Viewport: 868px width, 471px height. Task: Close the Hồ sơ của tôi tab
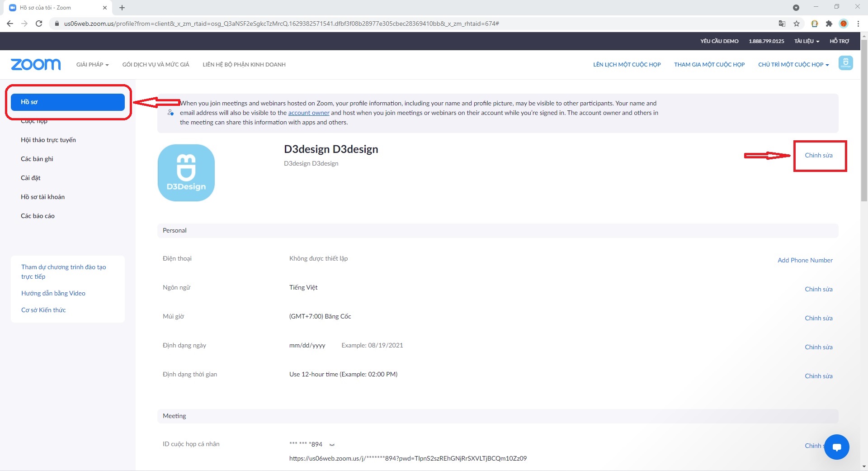[x=105, y=8]
